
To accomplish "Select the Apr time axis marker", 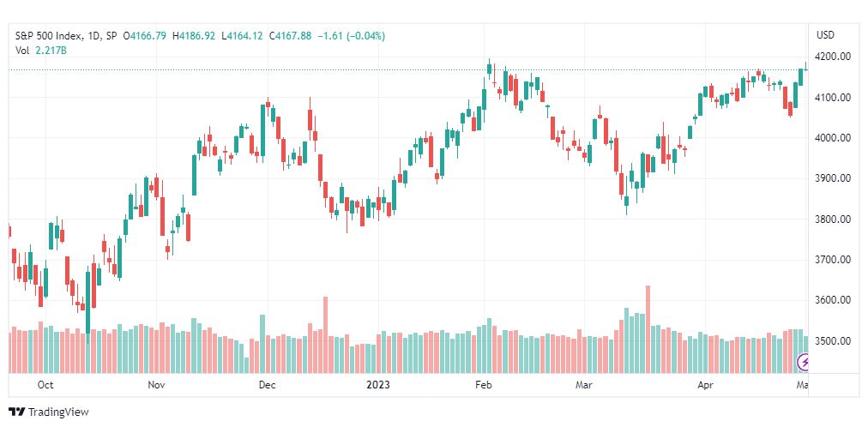I will pos(705,384).
